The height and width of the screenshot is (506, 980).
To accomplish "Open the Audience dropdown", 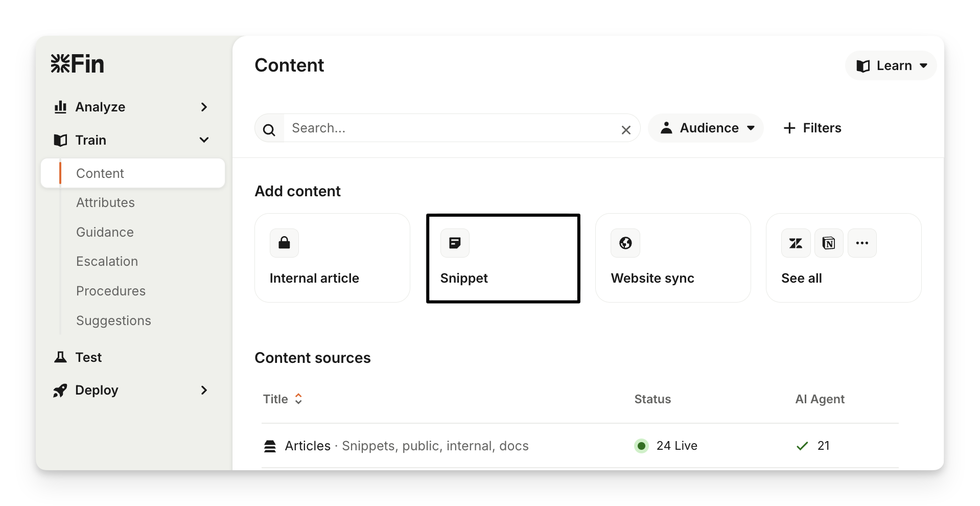I will point(706,128).
